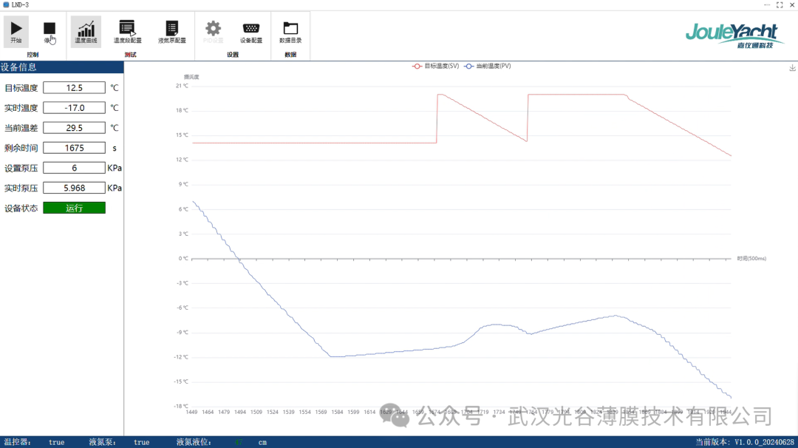Close the LND-3 application window
This screenshot has height=448, width=798.
(791, 5)
